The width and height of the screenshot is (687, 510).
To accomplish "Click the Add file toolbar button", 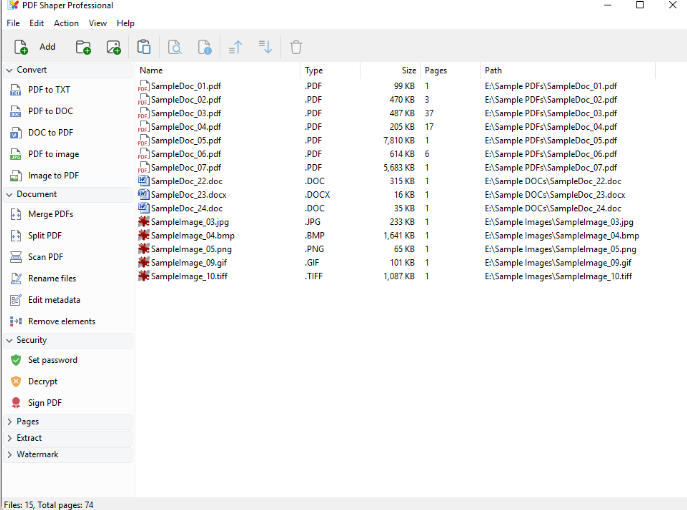I will pyautogui.click(x=35, y=47).
